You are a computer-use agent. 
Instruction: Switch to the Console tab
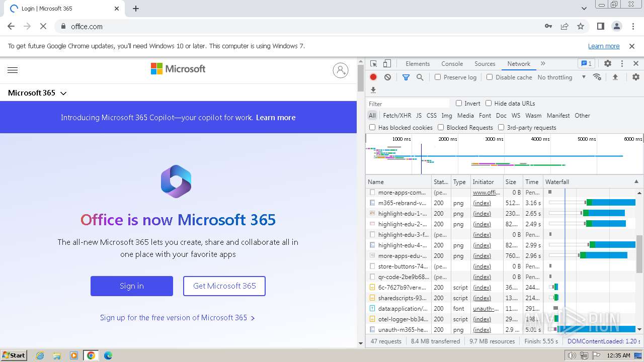452,64
